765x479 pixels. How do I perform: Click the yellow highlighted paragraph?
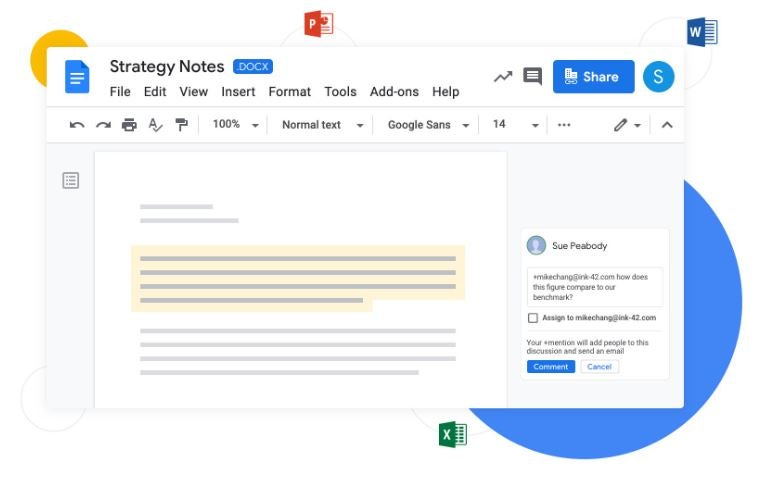click(298, 279)
